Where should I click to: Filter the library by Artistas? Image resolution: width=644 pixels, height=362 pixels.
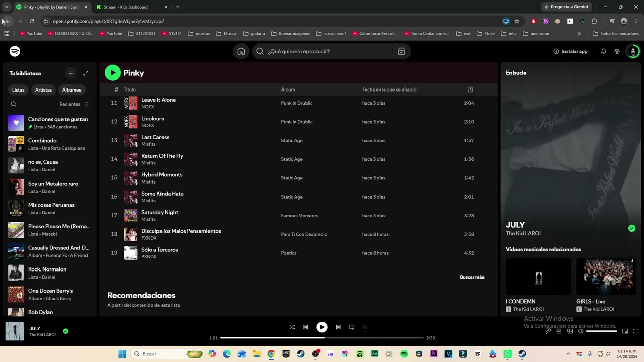point(43,90)
